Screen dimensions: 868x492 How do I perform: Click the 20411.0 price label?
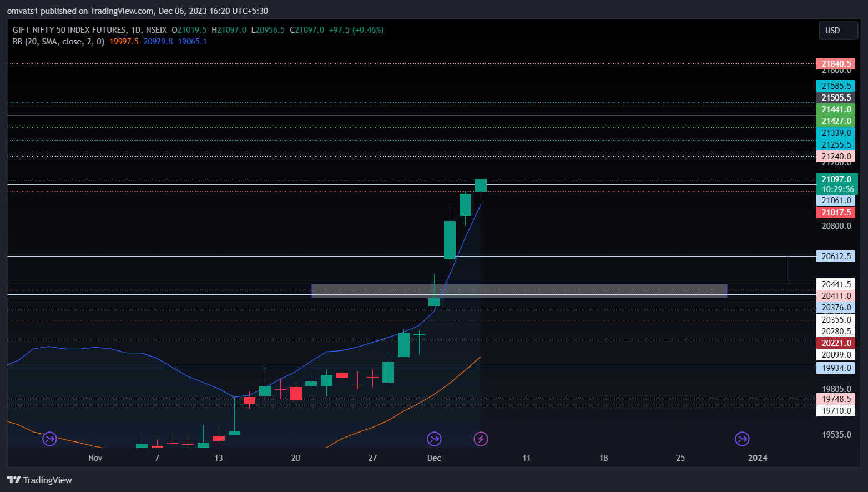pyautogui.click(x=836, y=296)
